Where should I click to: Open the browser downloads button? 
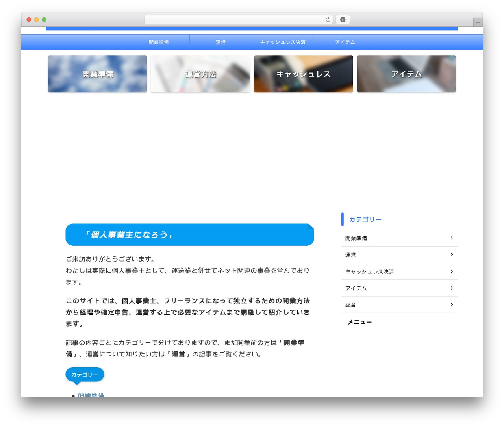point(343,20)
